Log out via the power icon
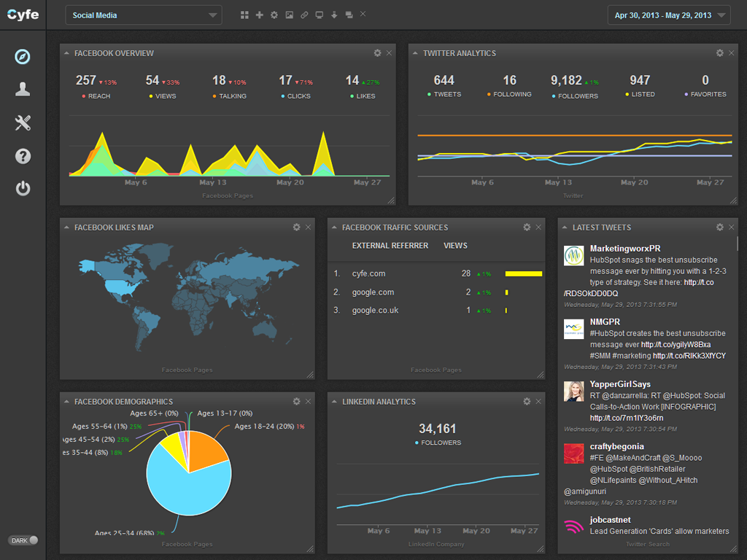This screenshot has width=747, height=560. pyautogui.click(x=23, y=189)
